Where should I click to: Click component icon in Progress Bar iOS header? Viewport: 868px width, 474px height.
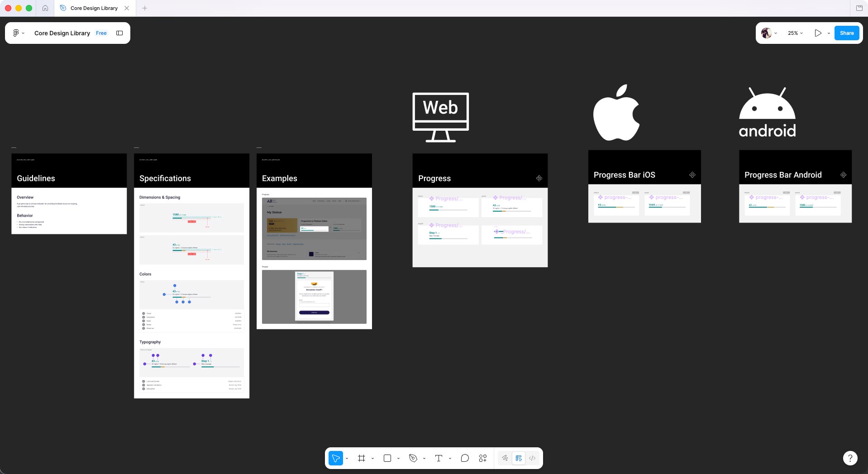(692, 175)
